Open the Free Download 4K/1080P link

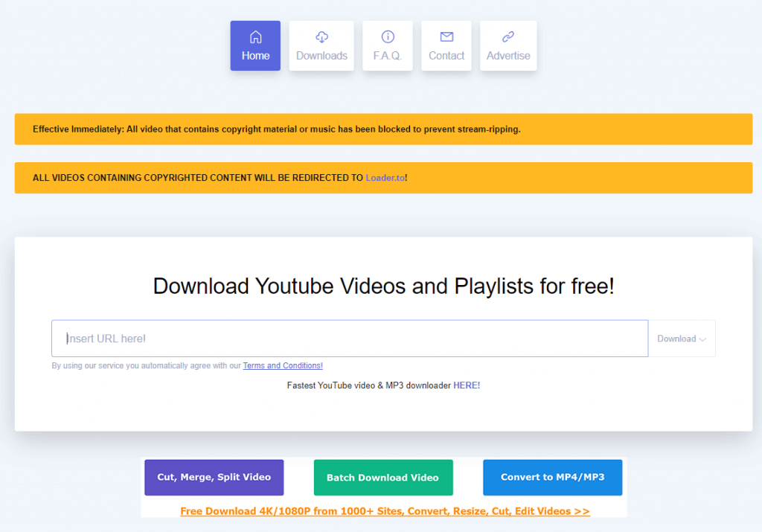pyautogui.click(x=385, y=511)
